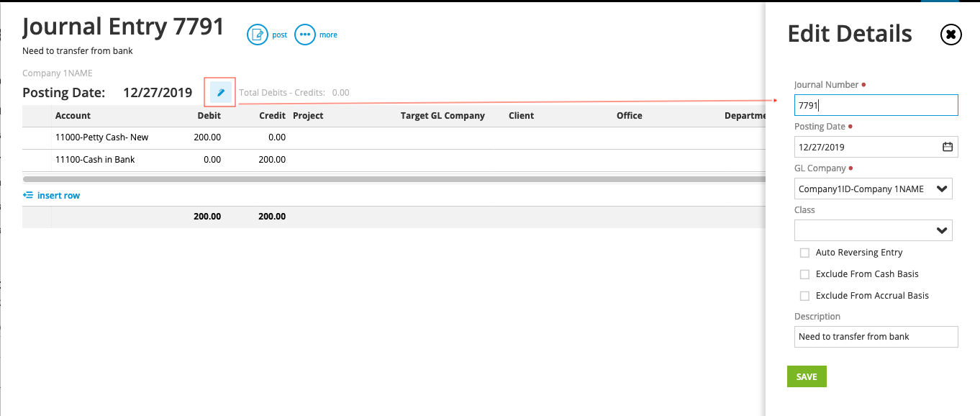Enable Auto Reversing Entry checkbox

[804, 253]
